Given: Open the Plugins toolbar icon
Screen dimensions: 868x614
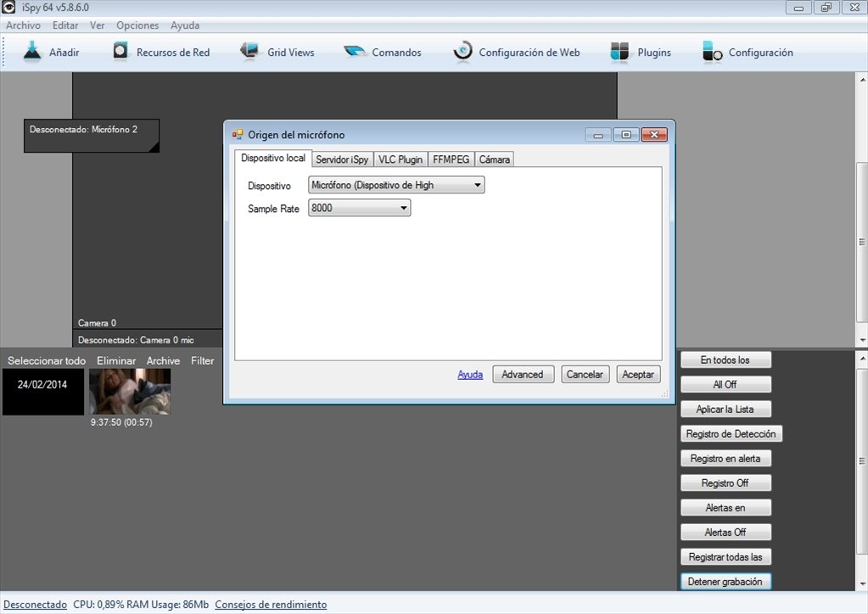Looking at the screenshot, I should tap(619, 52).
